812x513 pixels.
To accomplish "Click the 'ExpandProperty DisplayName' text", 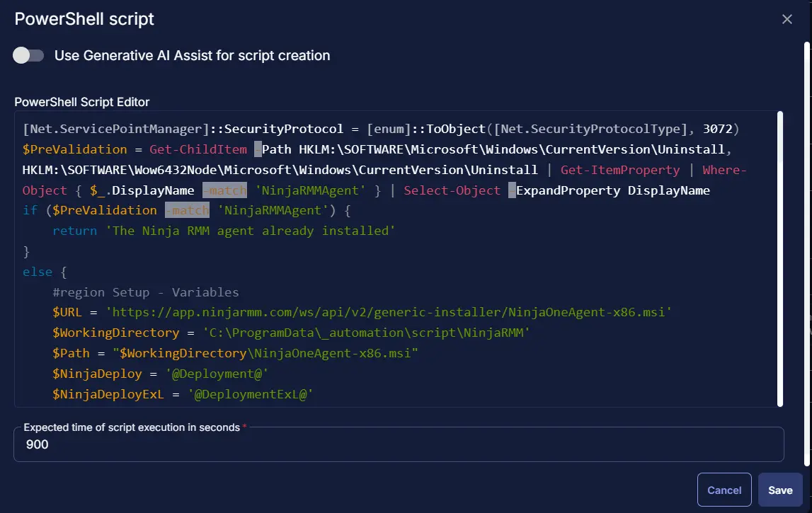I will [x=612, y=190].
